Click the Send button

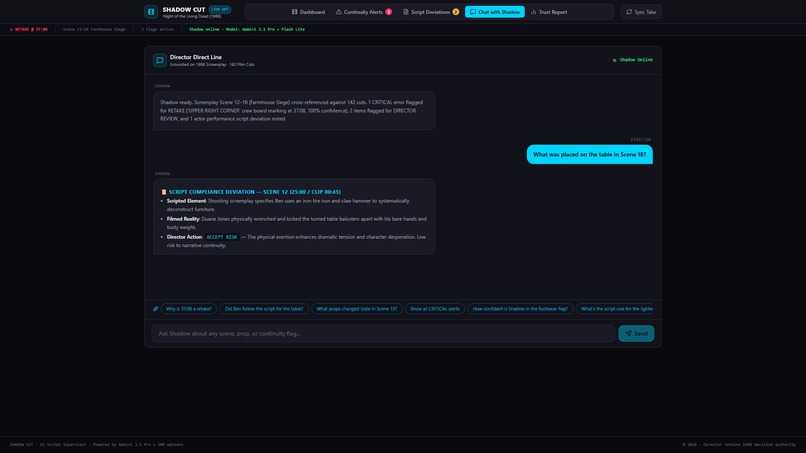click(636, 334)
